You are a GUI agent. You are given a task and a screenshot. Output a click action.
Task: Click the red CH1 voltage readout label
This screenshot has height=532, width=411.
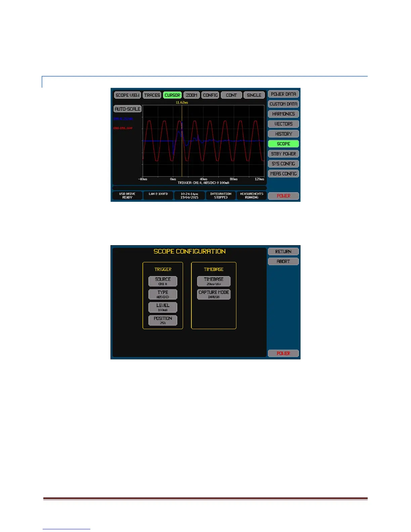123,128
